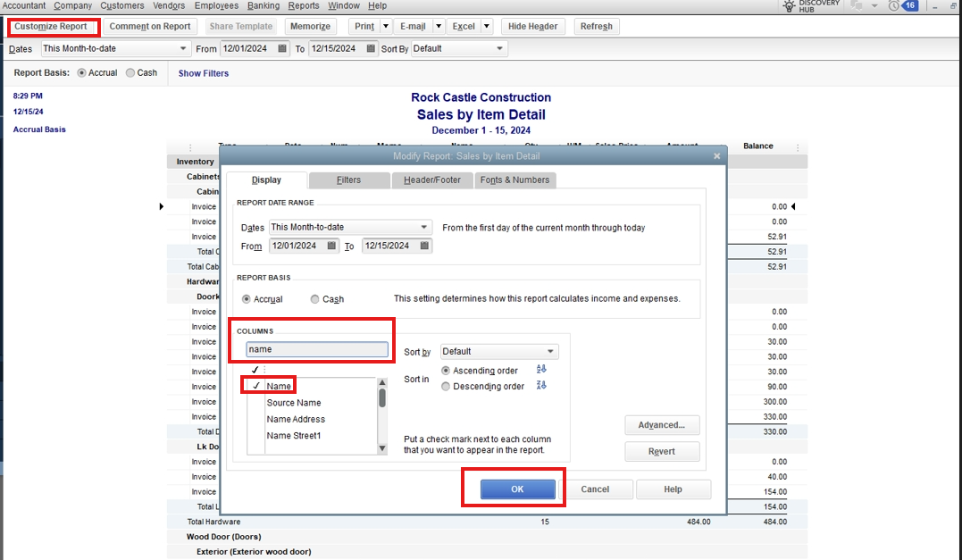The image size is (962, 560).
Task: Click Cancel in Modify Report dialog
Action: [595, 489]
